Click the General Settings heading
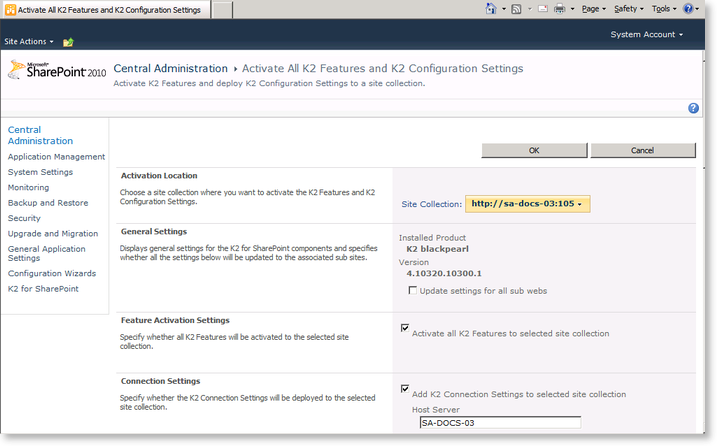The height and width of the screenshot is (446, 717). click(154, 231)
